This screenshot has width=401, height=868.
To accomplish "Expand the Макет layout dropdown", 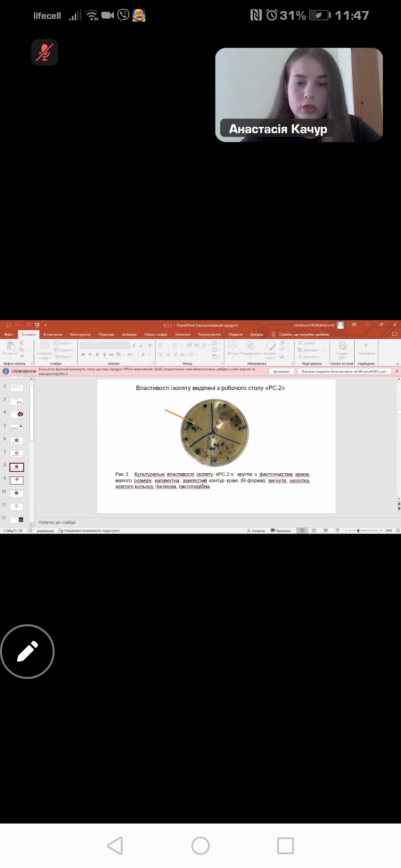I will [x=64, y=343].
